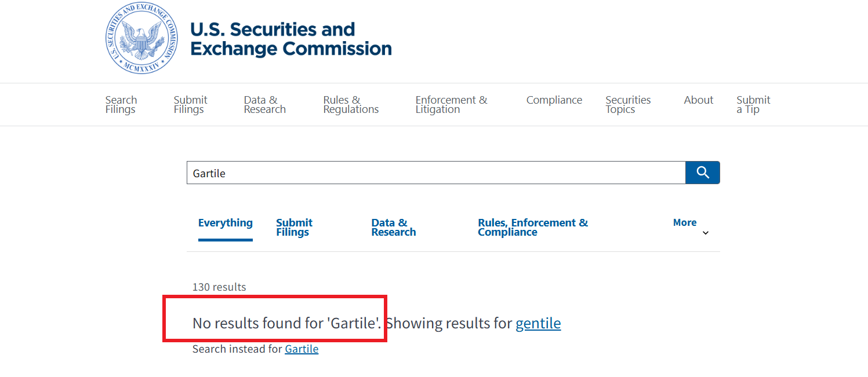Expand the More dropdown chevron
The width and height of the screenshot is (868, 377).
click(706, 233)
